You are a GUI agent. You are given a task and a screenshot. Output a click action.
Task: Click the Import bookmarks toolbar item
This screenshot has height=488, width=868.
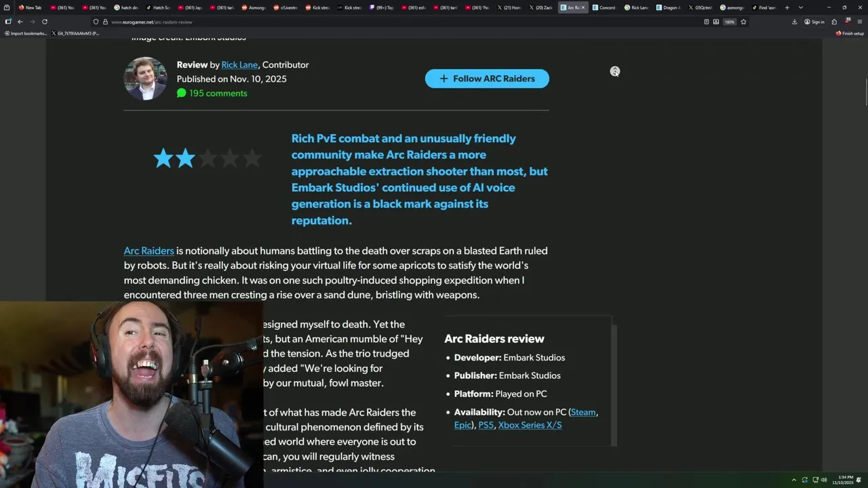[25, 33]
